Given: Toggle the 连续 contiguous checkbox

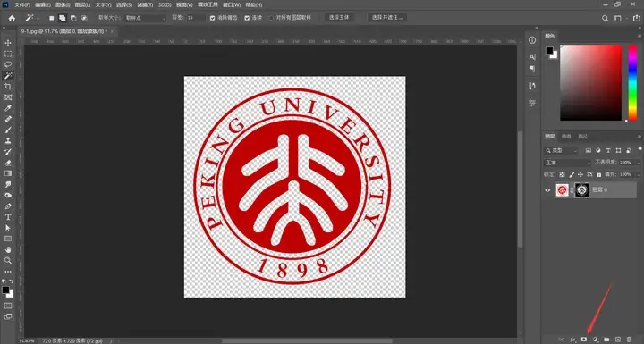Looking at the screenshot, I should click(x=247, y=18).
